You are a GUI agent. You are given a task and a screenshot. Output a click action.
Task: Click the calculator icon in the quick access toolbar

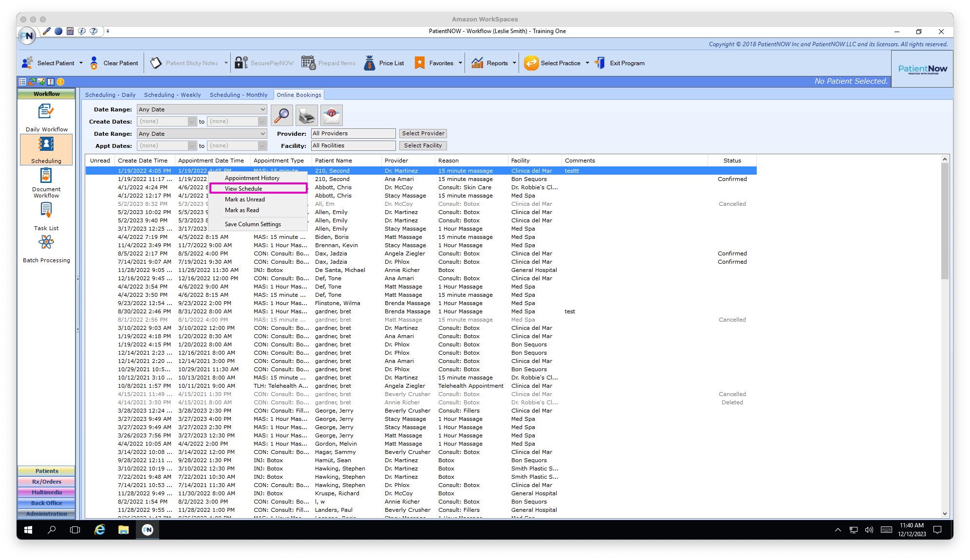(x=70, y=31)
